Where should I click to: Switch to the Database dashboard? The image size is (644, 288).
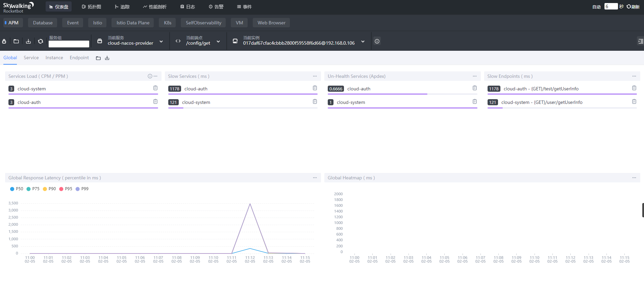pos(43,23)
